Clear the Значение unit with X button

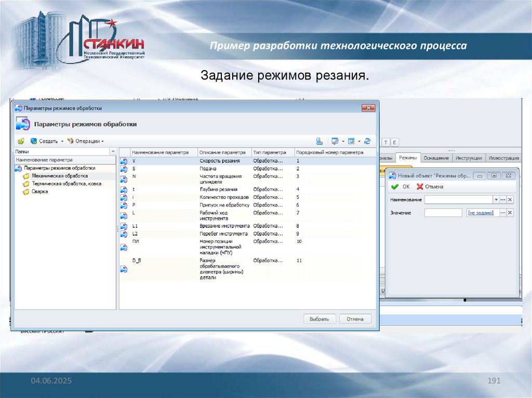click(510, 213)
